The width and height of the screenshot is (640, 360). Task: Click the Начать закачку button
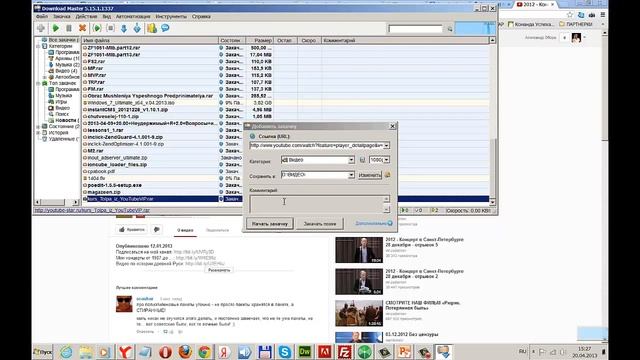point(269,223)
